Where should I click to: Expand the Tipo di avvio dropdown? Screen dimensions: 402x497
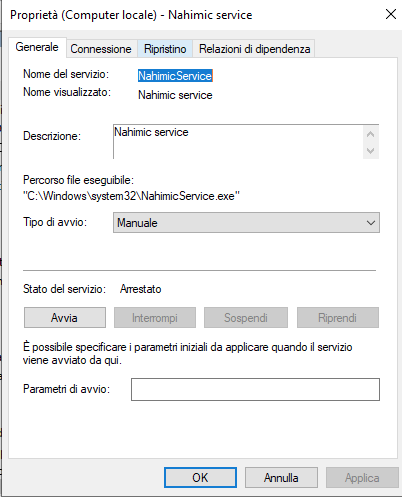pyautogui.click(x=246, y=223)
